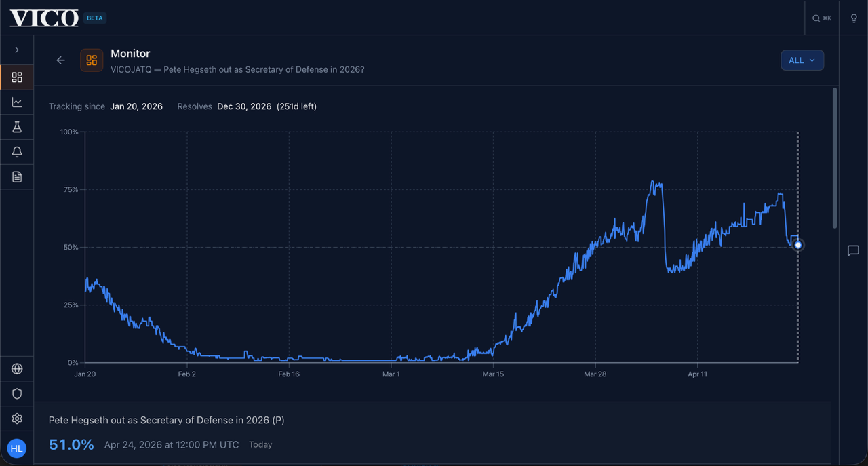Open the search (⌘K) button
The image size is (868, 466).
[821, 18]
